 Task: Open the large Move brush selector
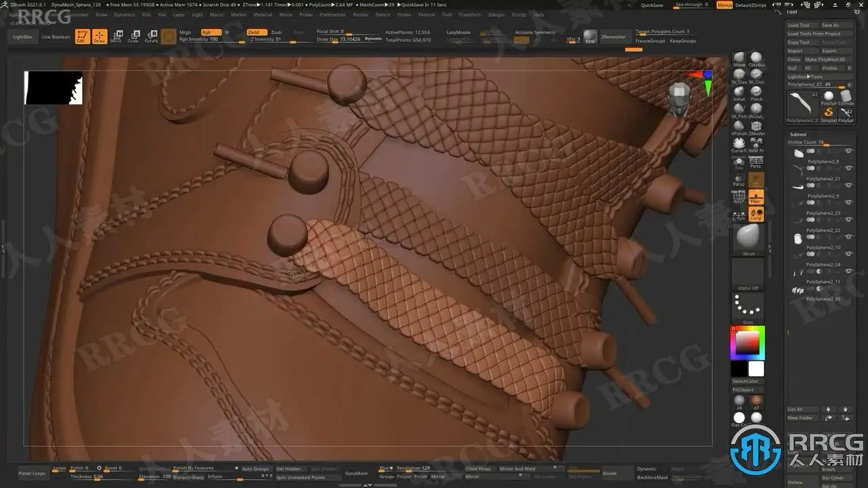click(x=748, y=240)
